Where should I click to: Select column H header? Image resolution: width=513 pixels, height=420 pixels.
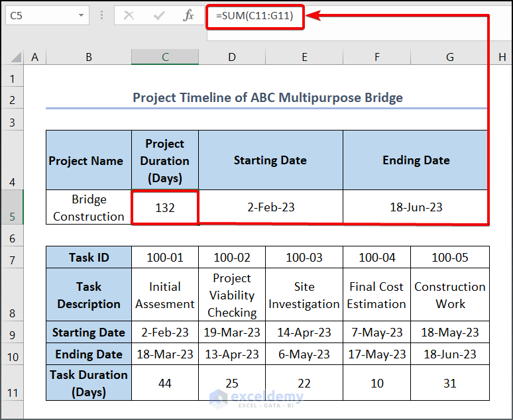502,57
